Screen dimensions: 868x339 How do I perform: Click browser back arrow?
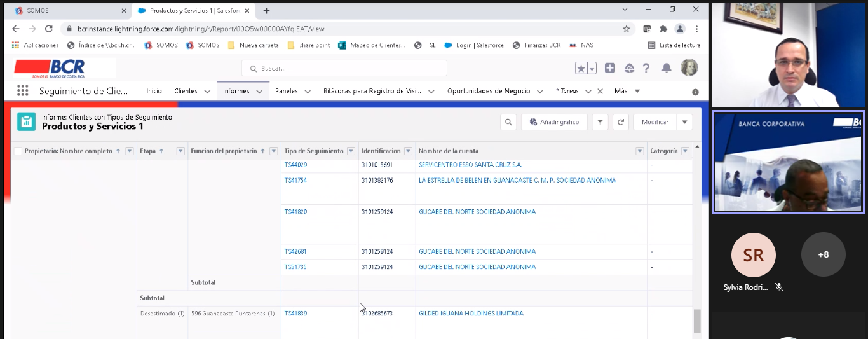16,29
